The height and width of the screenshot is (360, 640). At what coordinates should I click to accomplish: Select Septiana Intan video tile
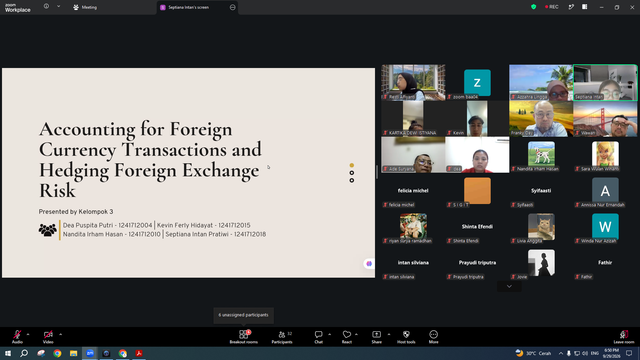(x=605, y=82)
